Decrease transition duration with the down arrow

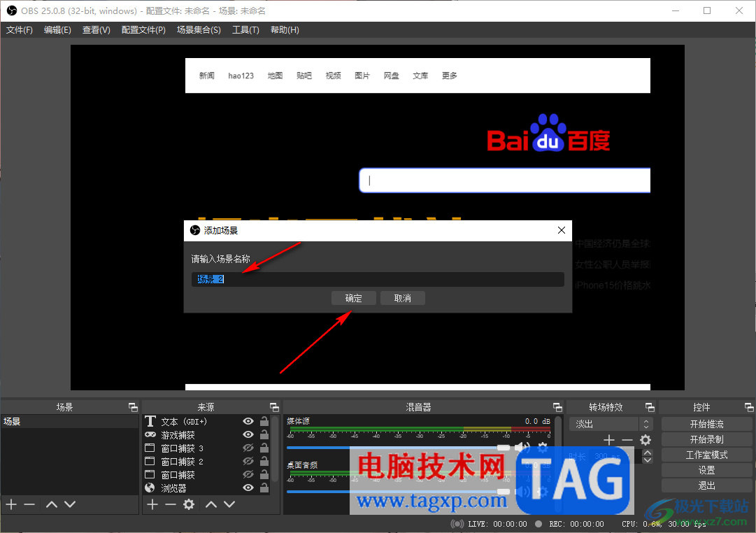(x=648, y=460)
